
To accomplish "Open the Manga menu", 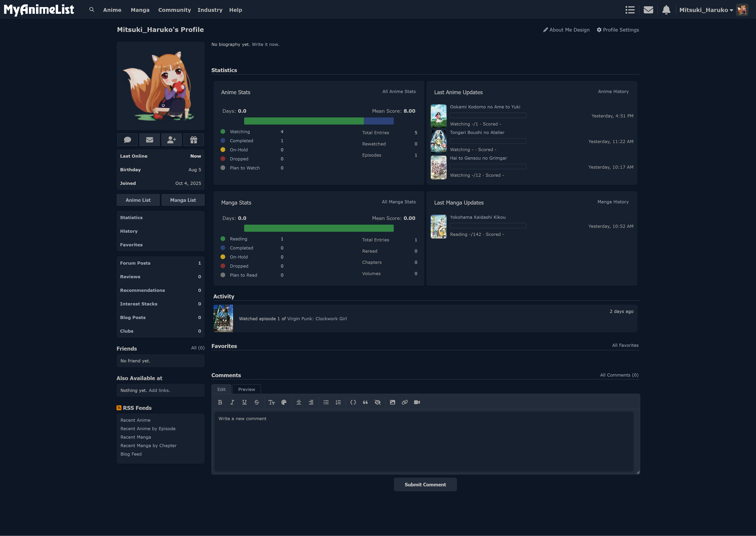I will coord(140,10).
